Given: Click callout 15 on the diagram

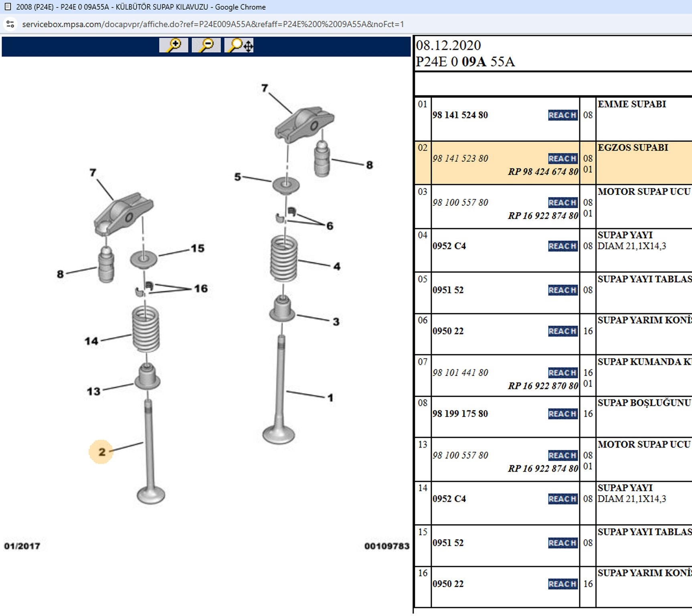Looking at the screenshot, I should click(x=198, y=248).
